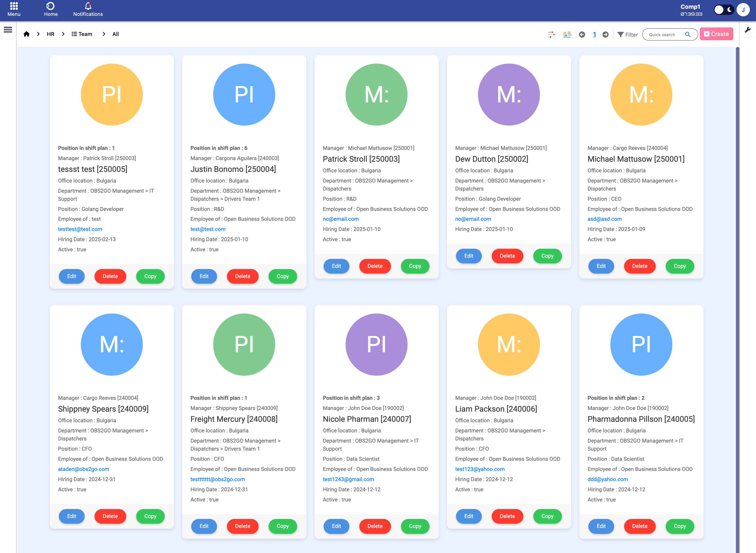Copy Pharmadonna Pillson's card
Image resolution: width=756 pixels, height=553 pixels.
(x=680, y=526)
